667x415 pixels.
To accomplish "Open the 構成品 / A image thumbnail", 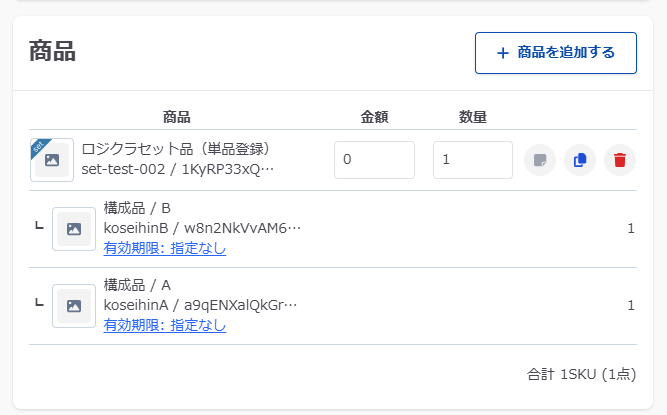I will click(74, 306).
